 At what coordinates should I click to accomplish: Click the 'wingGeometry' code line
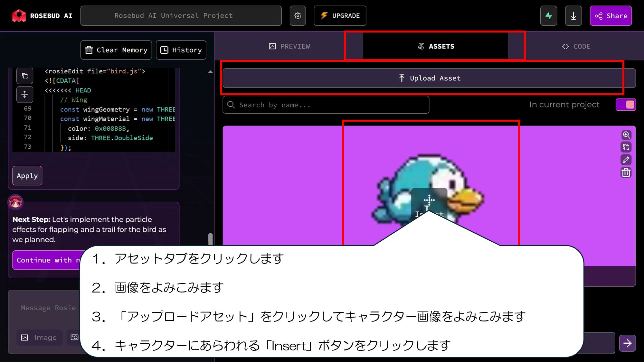point(118,109)
